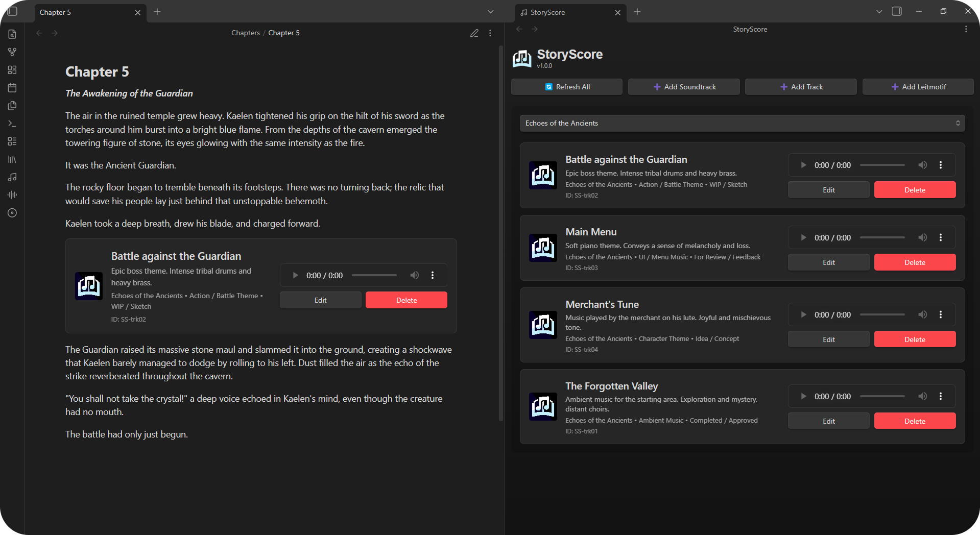Open the Echoes of the Ancients soundtrack dropdown
This screenshot has width=980, height=535.
[742, 123]
